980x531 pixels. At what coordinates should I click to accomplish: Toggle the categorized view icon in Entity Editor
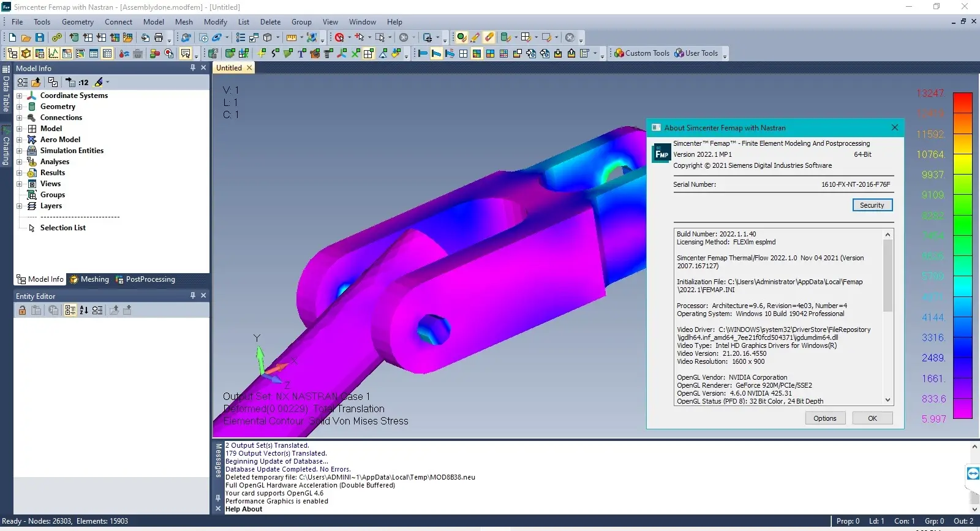coord(70,311)
